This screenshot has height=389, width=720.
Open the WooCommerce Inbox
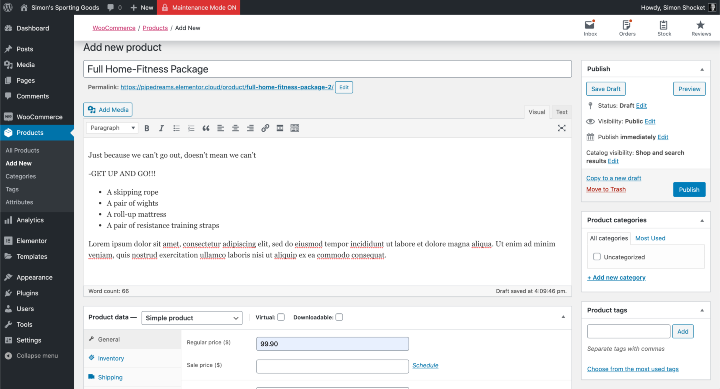point(590,28)
